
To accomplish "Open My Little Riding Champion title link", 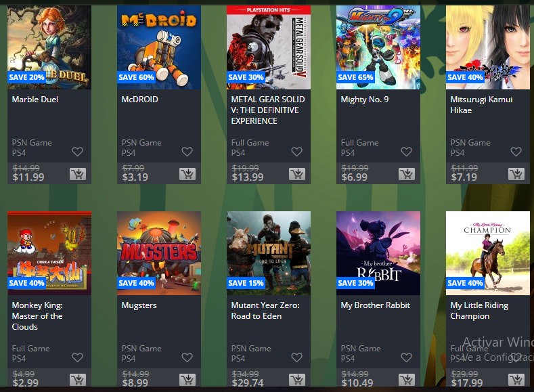I will [x=479, y=310].
